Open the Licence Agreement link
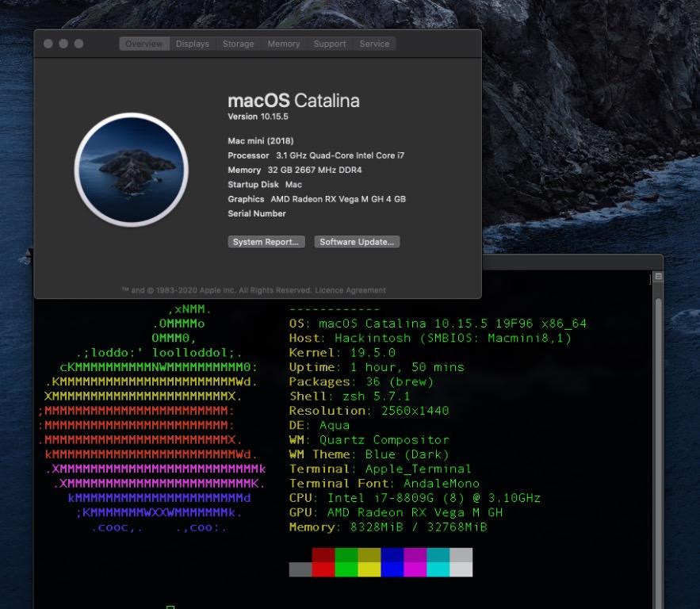This screenshot has height=609, width=700. (x=358, y=290)
